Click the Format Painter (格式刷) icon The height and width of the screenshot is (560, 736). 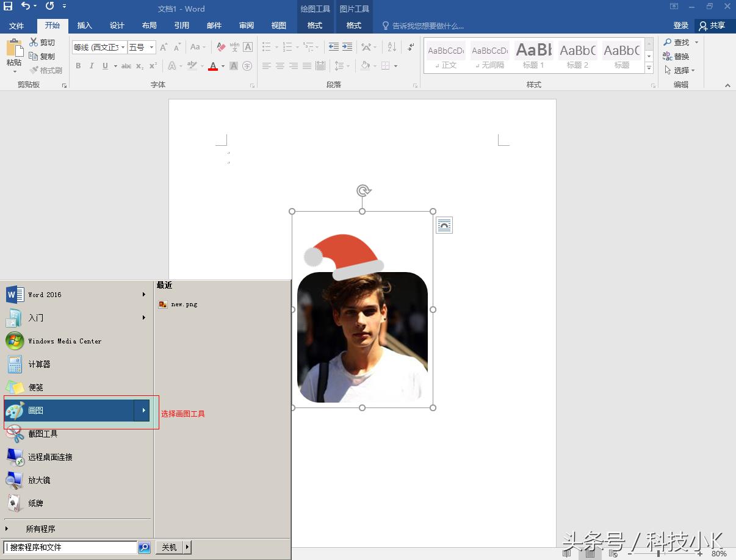(34, 70)
